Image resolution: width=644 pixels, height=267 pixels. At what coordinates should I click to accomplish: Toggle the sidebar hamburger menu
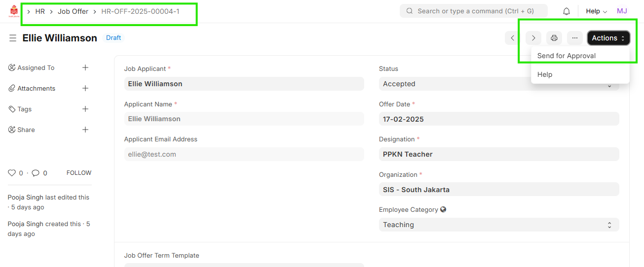(13, 38)
